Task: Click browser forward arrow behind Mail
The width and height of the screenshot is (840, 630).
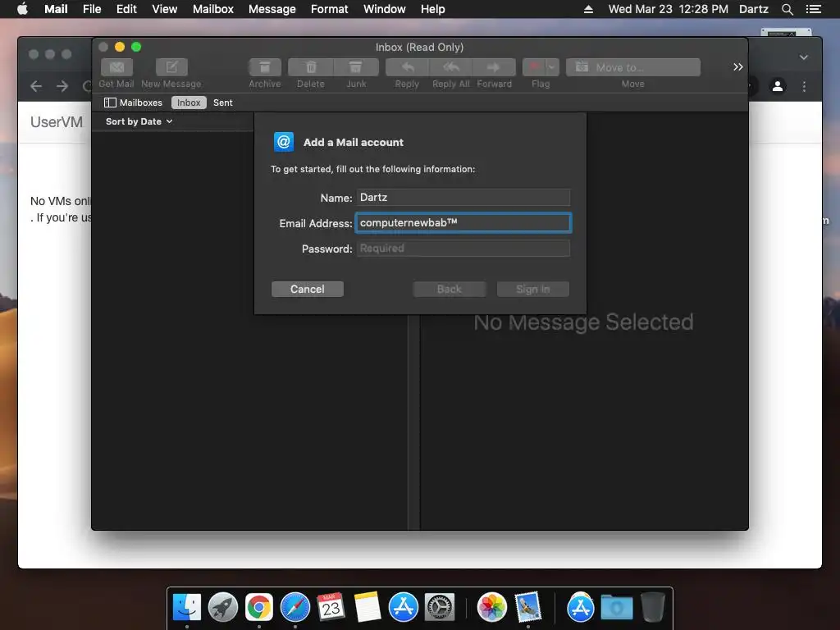Action: pyautogui.click(x=62, y=86)
